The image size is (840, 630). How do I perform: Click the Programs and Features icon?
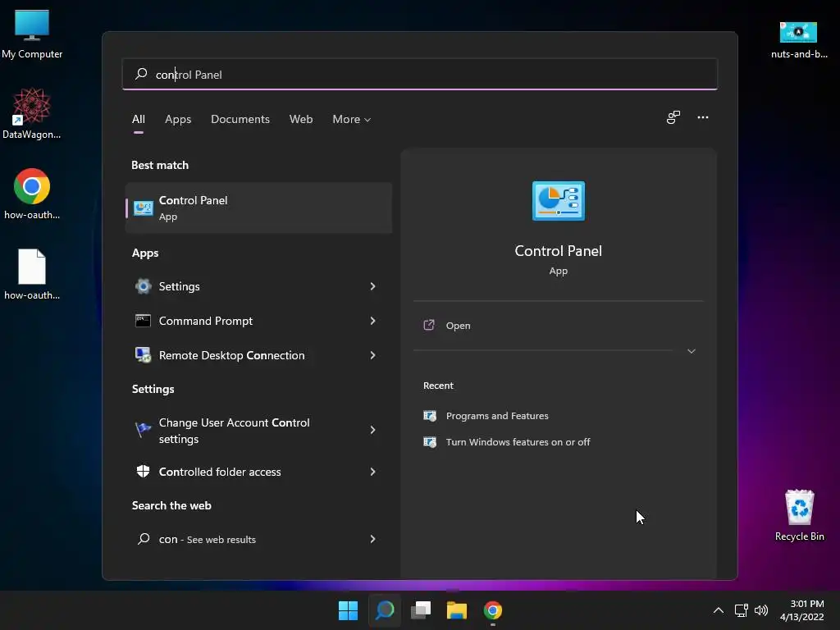pos(430,416)
